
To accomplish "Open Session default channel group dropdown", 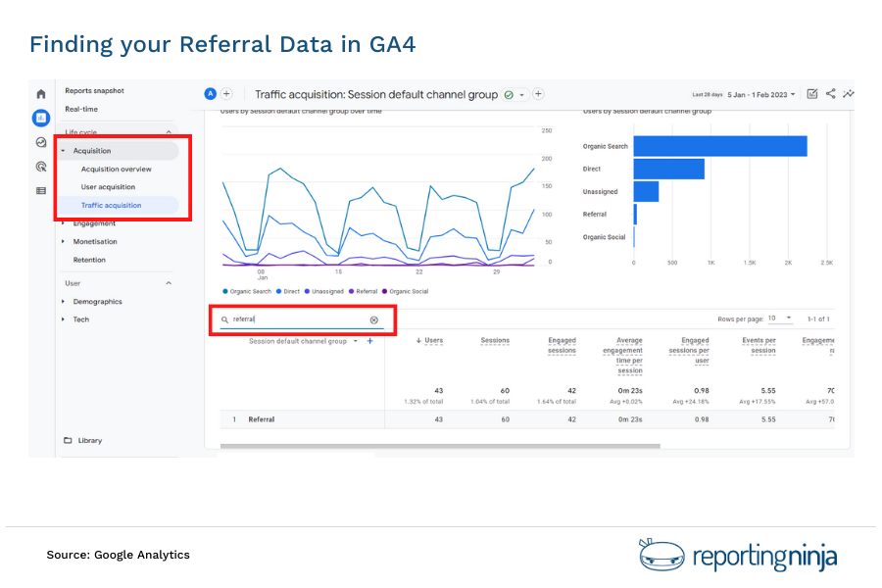I will [302, 341].
